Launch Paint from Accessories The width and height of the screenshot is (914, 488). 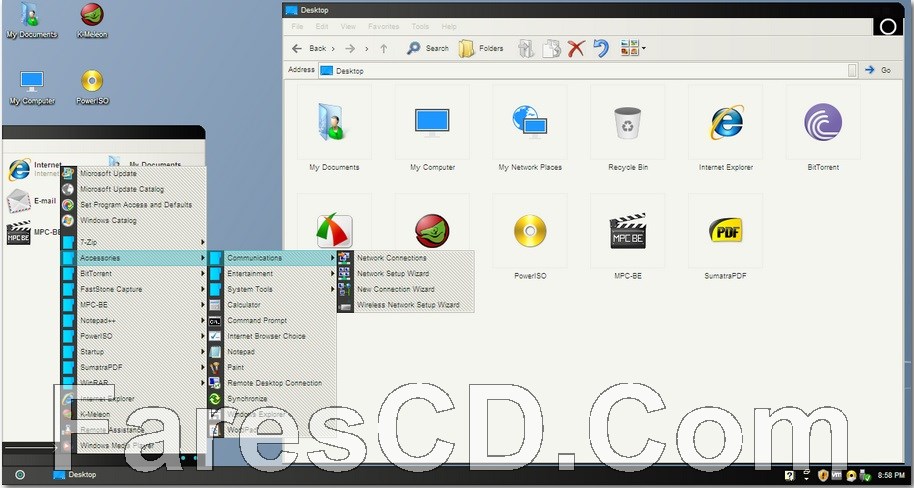(272, 368)
